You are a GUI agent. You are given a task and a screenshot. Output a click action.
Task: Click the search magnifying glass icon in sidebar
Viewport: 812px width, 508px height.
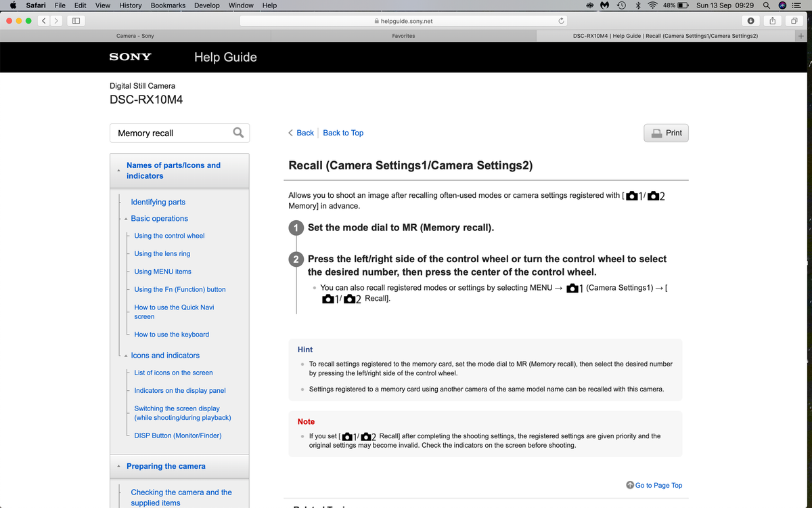coord(238,133)
